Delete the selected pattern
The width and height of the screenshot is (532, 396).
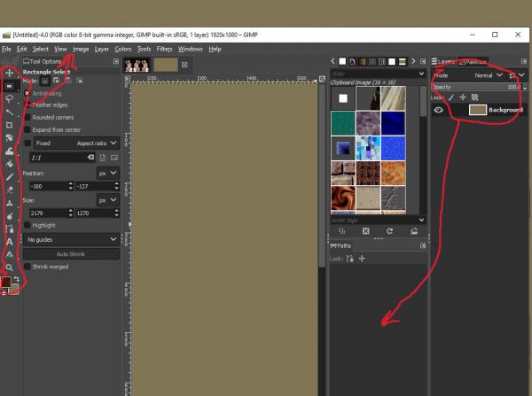click(365, 231)
